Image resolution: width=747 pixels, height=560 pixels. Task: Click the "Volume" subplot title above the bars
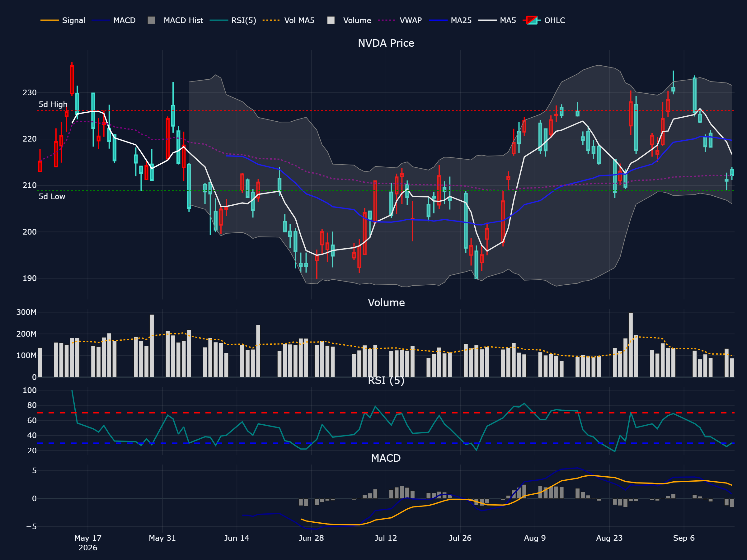point(386,302)
